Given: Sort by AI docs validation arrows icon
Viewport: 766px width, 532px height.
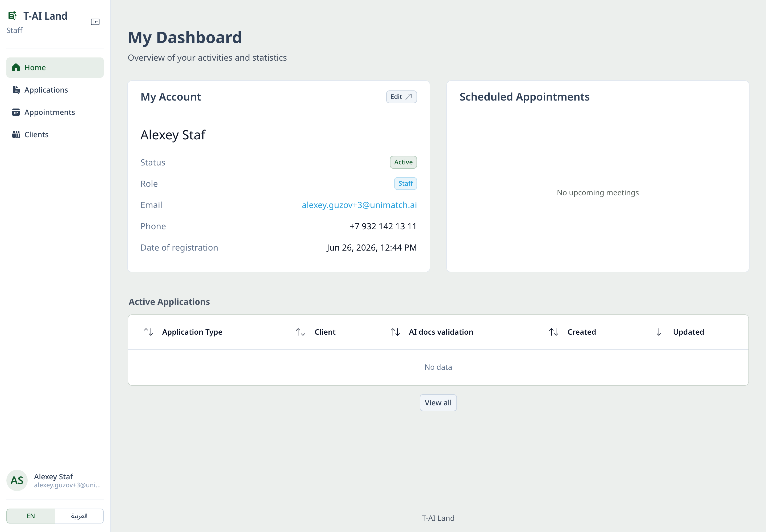Looking at the screenshot, I should coord(395,332).
